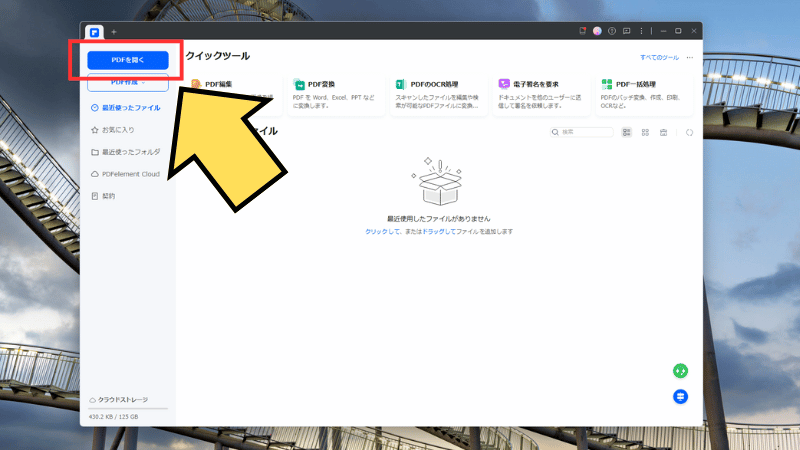
Task: Open PDFelement Cloud in sidebar
Action: (x=126, y=174)
